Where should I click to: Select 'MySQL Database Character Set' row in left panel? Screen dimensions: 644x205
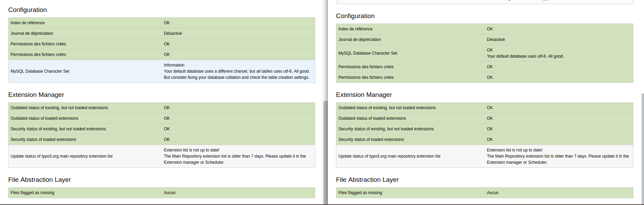40,71
